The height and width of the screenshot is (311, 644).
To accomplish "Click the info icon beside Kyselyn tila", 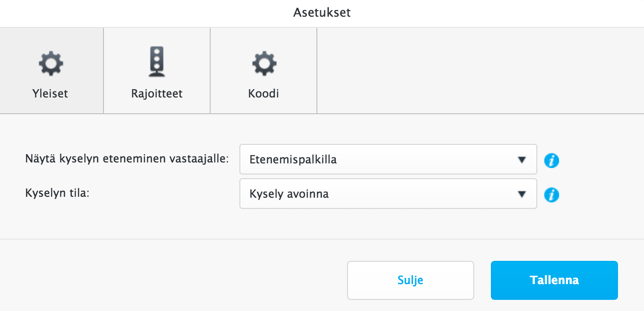I will point(551,194).
